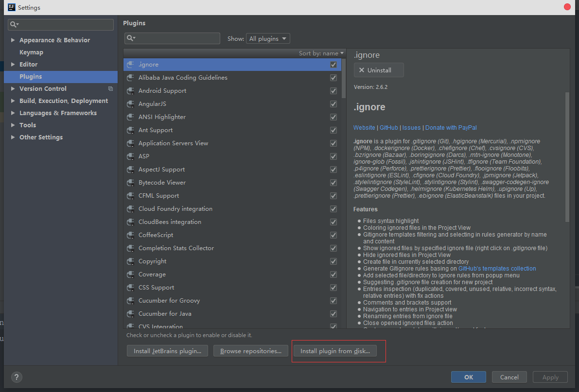The width and height of the screenshot is (579, 392).
Task: Select the CVS Integration plugin row
Action: (x=233, y=325)
